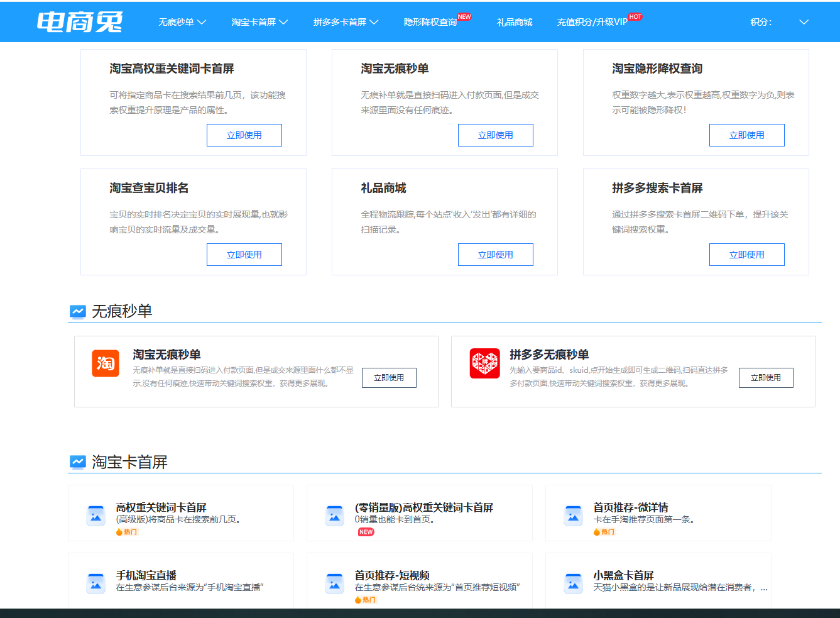
Task: Click the text 0销量也能卡到首页。
Action: [395, 519]
